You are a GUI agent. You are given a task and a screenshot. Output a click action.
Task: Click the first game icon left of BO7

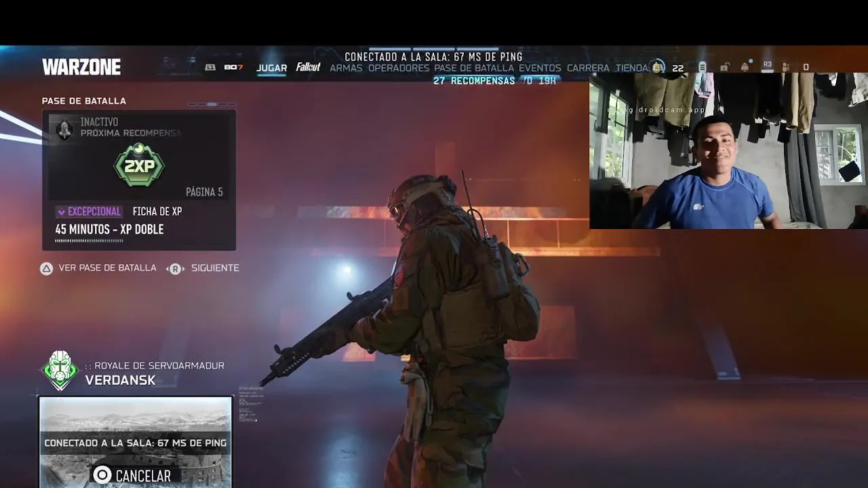point(210,68)
